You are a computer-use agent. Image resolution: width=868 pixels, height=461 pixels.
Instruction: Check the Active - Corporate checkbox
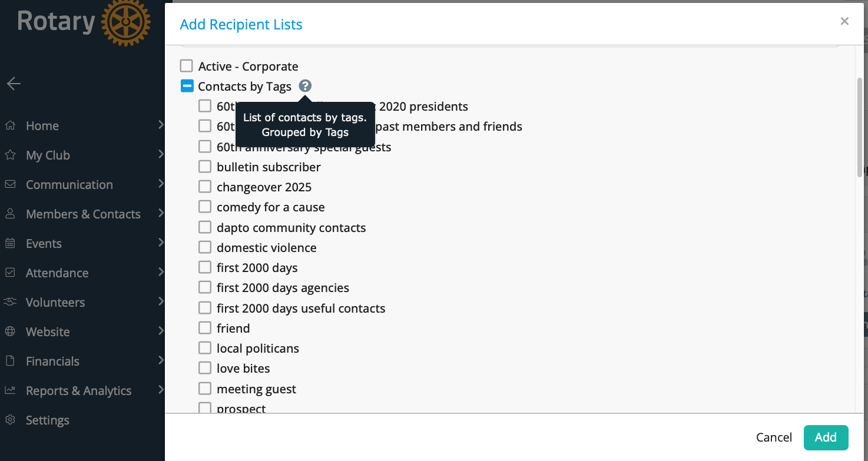pos(187,66)
